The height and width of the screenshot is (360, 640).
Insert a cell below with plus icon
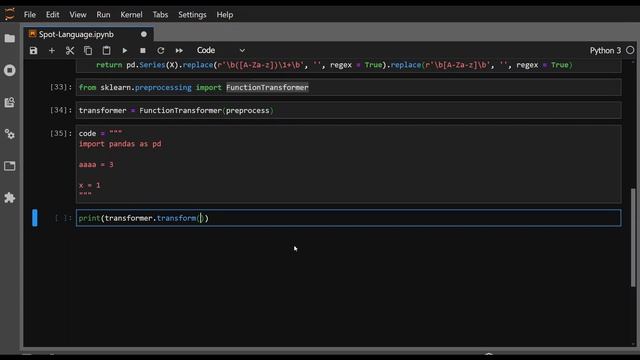tap(52, 51)
